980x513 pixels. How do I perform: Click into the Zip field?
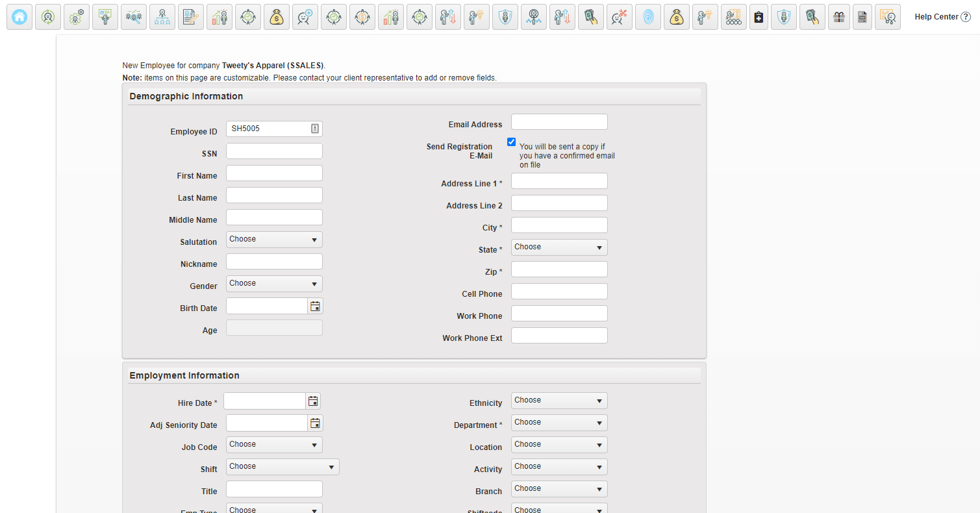(x=559, y=269)
